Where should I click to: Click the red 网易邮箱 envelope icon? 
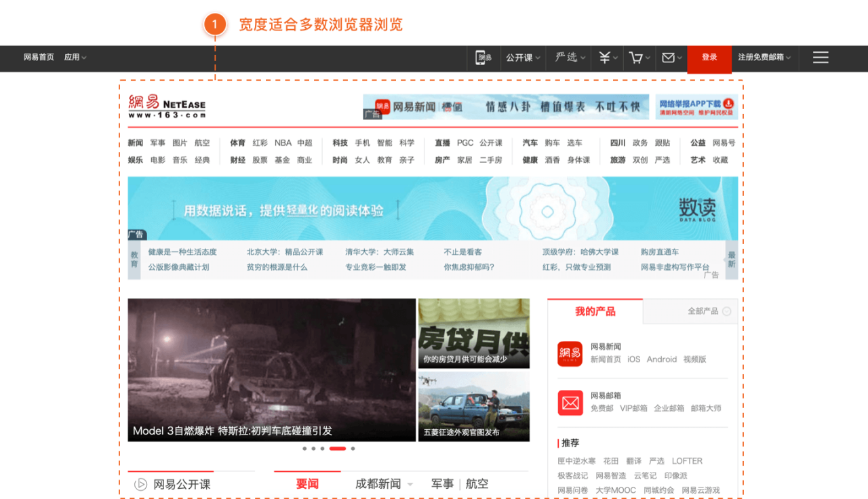pos(570,403)
